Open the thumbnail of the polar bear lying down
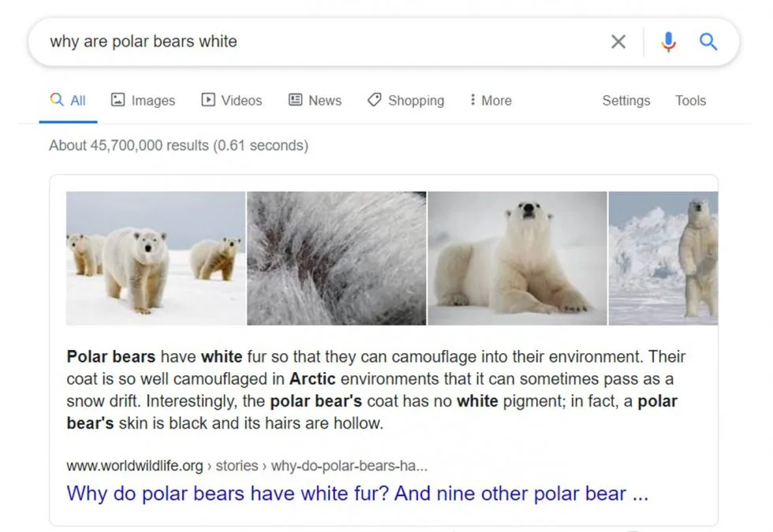This screenshot has width=773, height=532. click(x=517, y=259)
